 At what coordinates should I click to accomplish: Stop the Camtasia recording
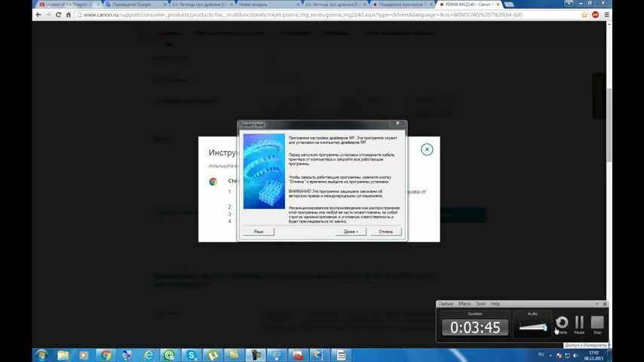597,324
